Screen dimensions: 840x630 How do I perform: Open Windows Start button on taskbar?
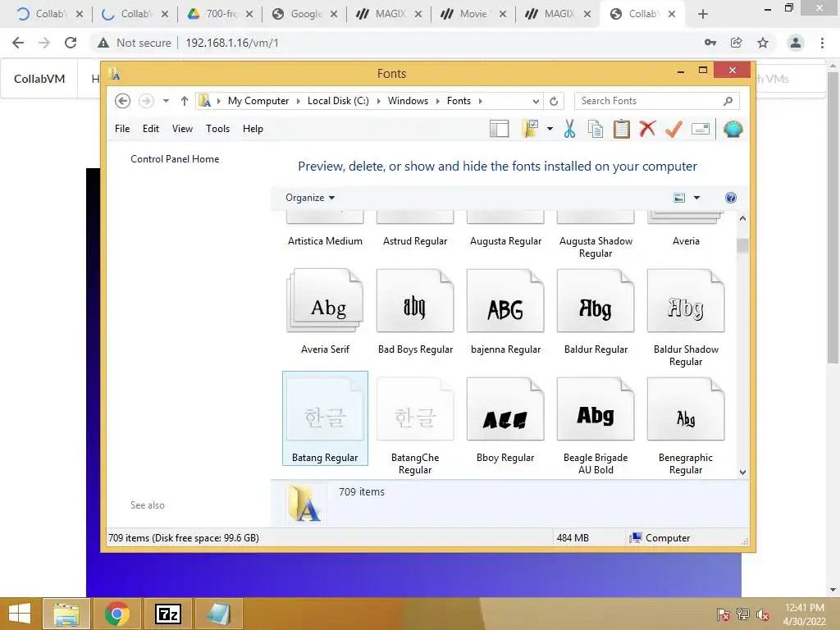pyautogui.click(x=20, y=614)
